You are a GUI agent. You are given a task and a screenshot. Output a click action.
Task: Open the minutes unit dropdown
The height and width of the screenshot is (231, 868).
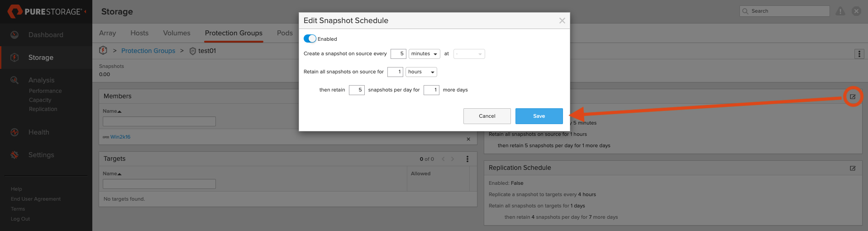pyautogui.click(x=424, y=54)
